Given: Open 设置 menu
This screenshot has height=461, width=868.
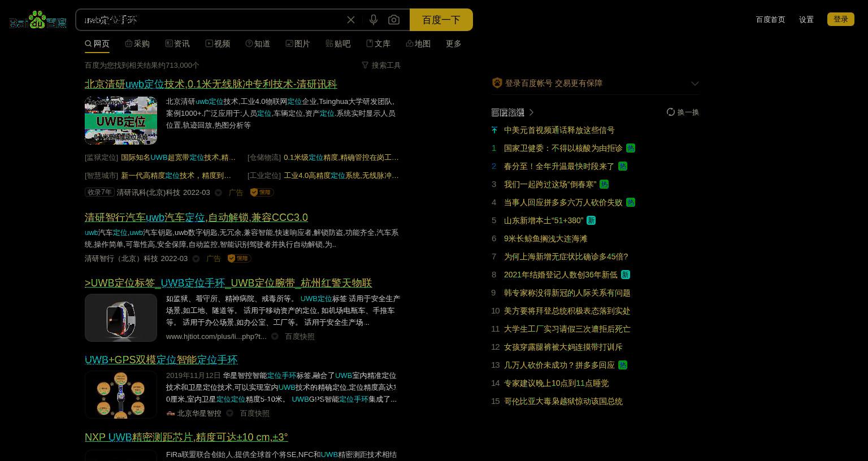Looking at the screenshot, I should [806, 19].
